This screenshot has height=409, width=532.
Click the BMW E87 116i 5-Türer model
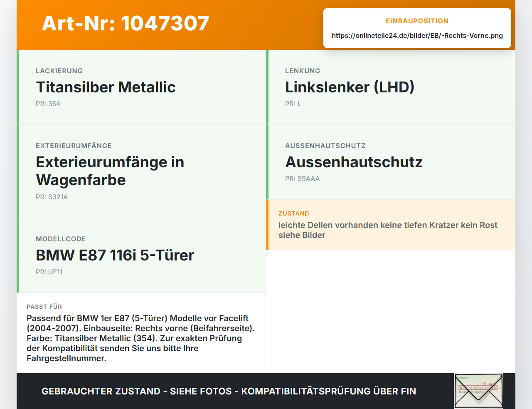point(115,255)
